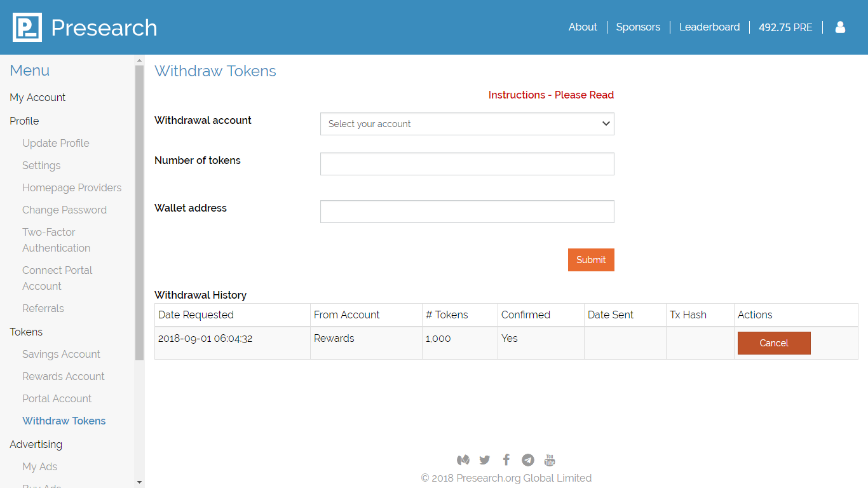Click the 2018 Presearch.org copyright text
The image size is (868, 488).
(x=506, y=478)
